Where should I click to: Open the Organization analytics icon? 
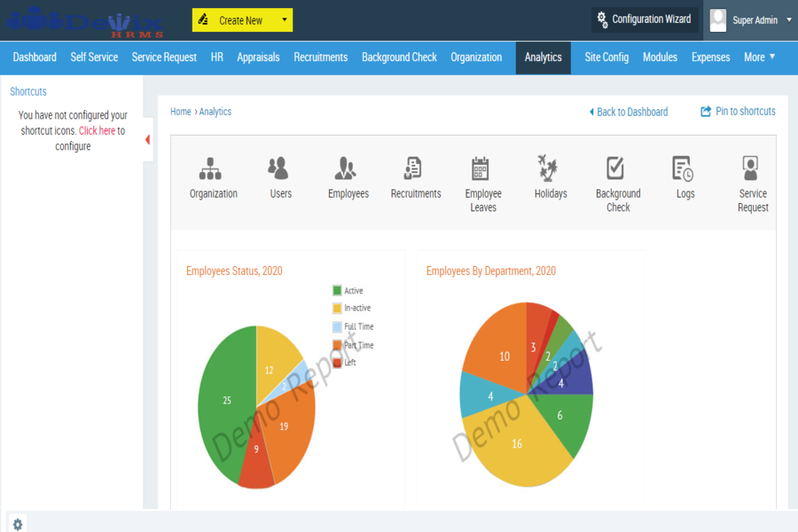210,168
